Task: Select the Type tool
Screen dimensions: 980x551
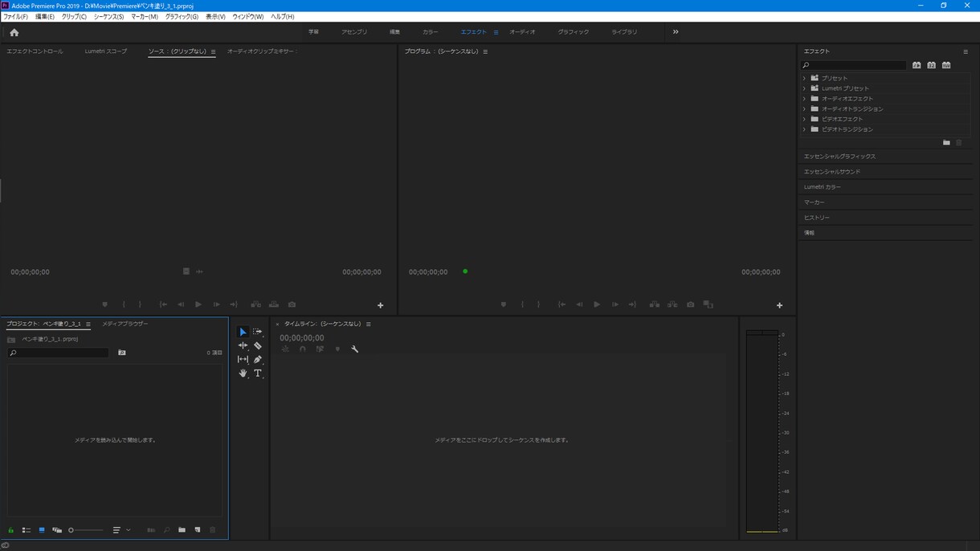Action: tap(258, 373)
